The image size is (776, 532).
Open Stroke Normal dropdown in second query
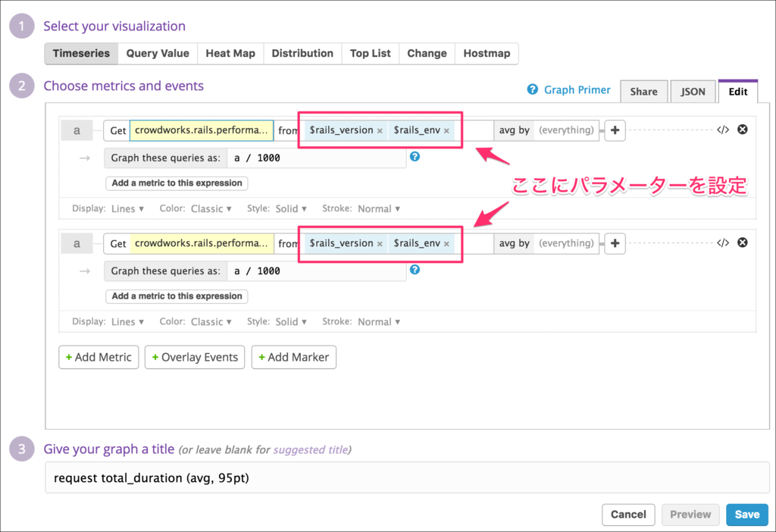click(x=379, y=321)
